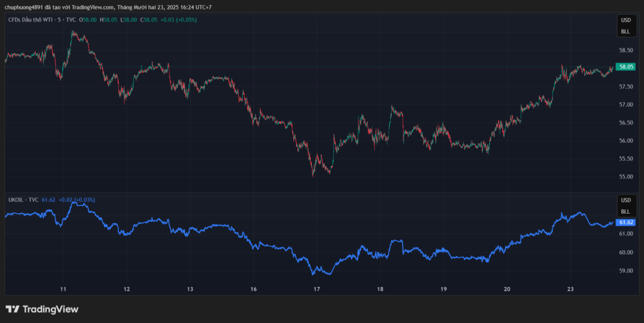Select the USD currency label in WTI pane
Screen dimensions: 644x323
[x=625, y=21]
